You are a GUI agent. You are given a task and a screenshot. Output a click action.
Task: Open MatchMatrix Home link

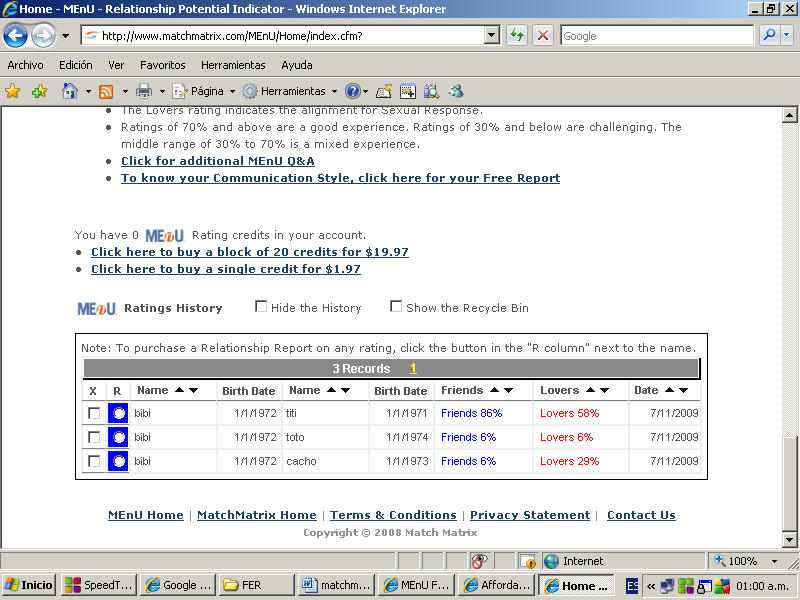(257, 515)
